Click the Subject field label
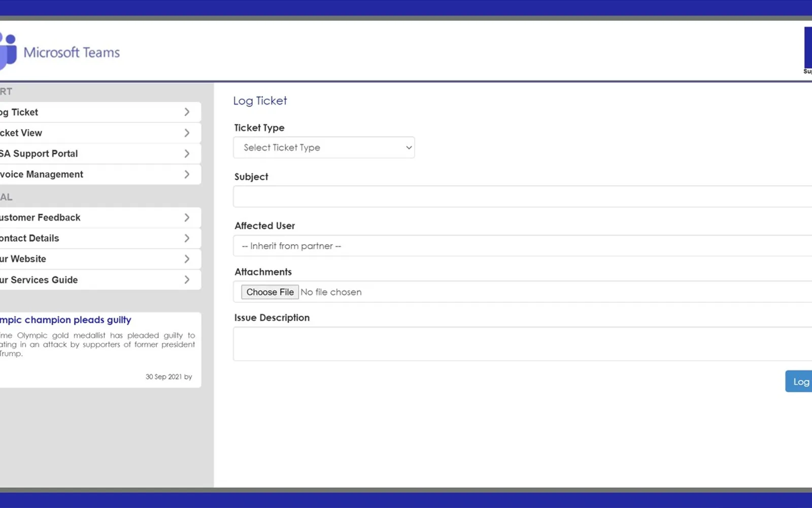The width and height of the screenshot is (812, 508). pyautogui.click(x=251, y=177)
